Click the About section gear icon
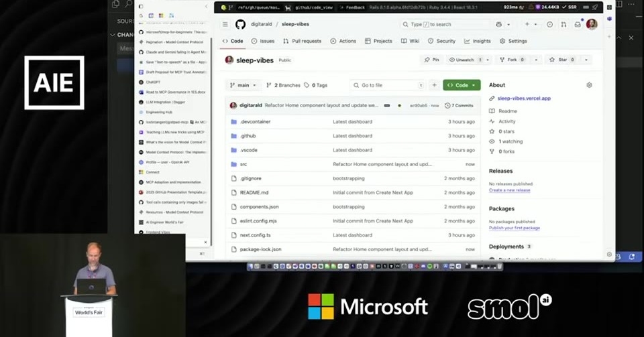This screenshot has height=337, width=644. pos(589,85)
